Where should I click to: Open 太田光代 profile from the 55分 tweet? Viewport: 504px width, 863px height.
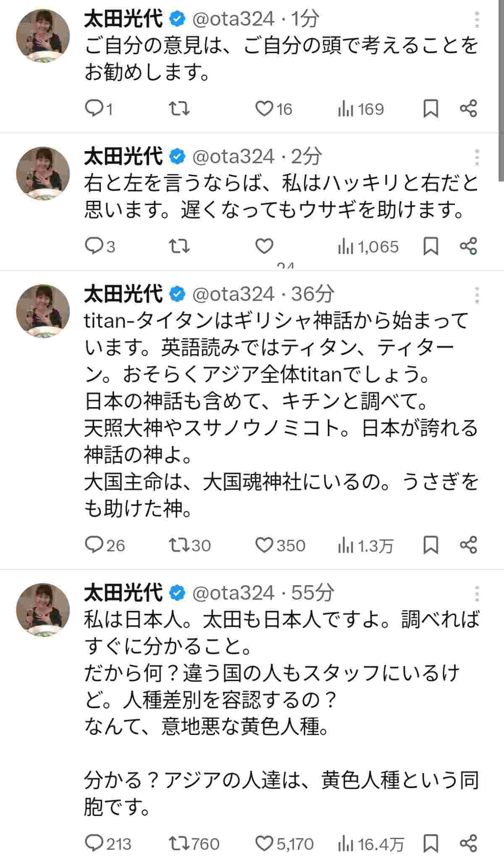[x=123, y=592]
